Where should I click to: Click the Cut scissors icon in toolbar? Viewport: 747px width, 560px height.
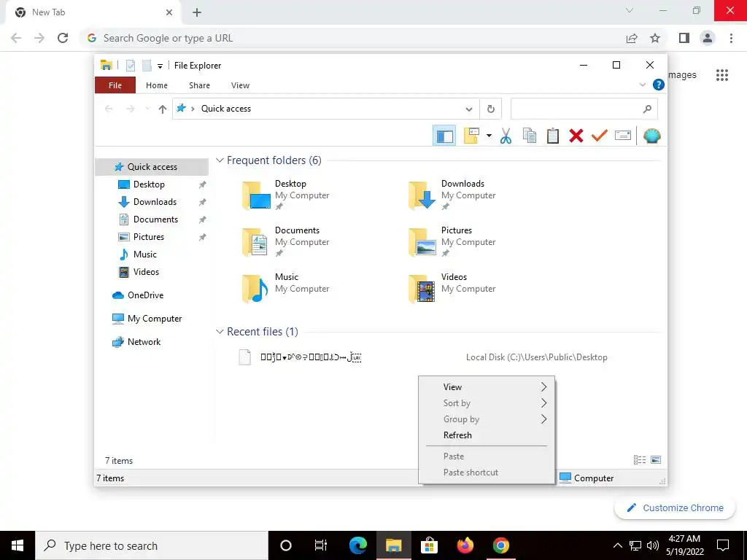[x=506, y=136]
